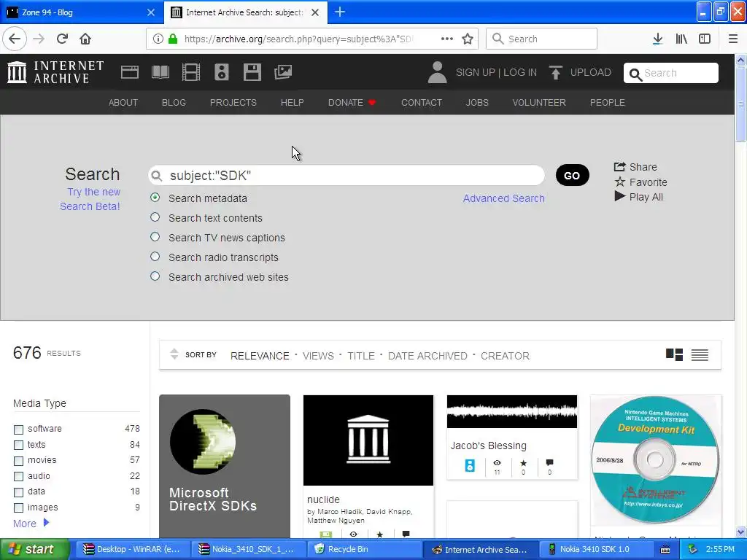Click the Favorite star link

pyautogui.click(x=640, y=182)
